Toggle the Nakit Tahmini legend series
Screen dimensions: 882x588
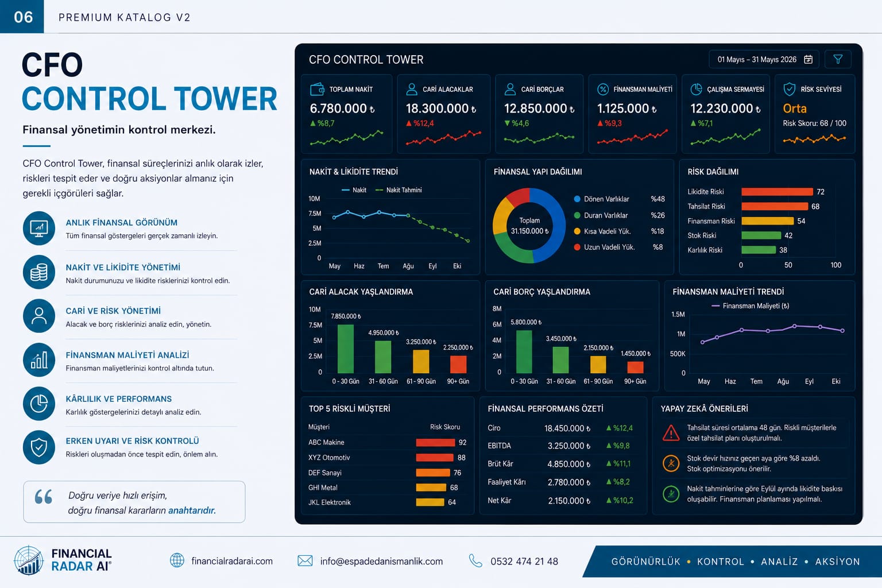tap(399, 190)
